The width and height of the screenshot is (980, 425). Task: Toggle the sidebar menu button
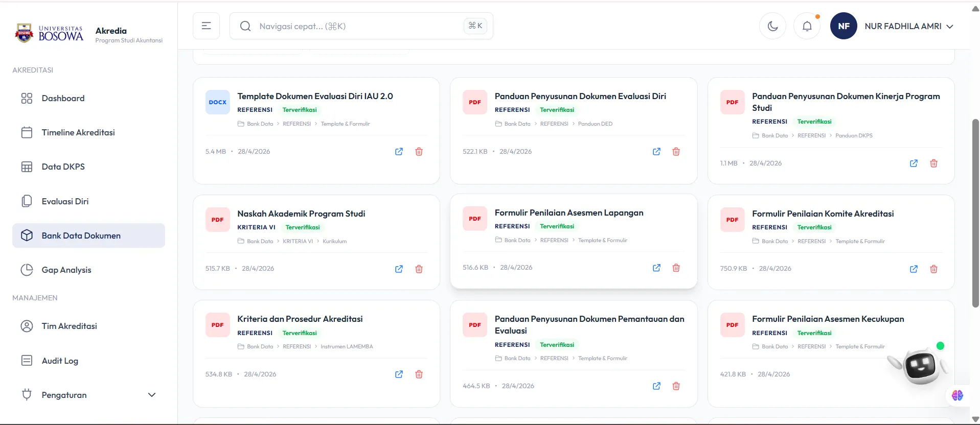pos(206,26)
